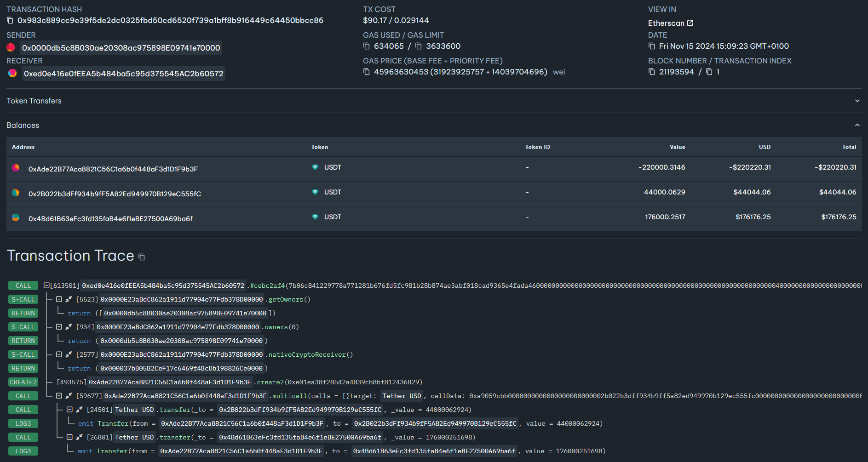
Task: Click the top CALL badge of root call
Action: coord(23,285)
